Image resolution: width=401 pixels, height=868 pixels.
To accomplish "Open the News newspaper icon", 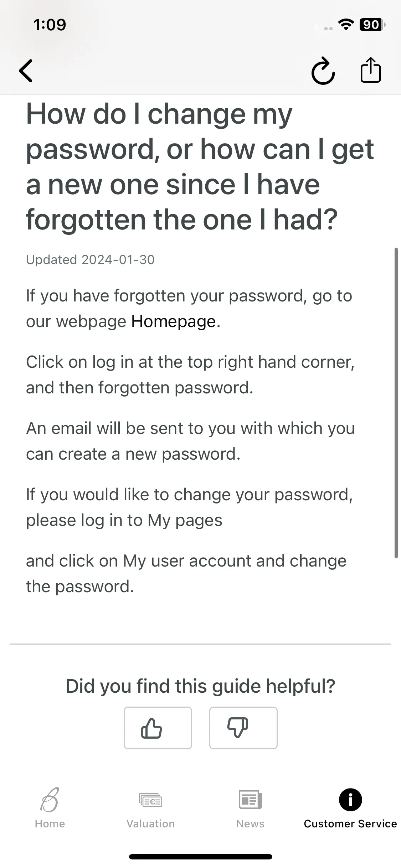I will tap(250, 800).
